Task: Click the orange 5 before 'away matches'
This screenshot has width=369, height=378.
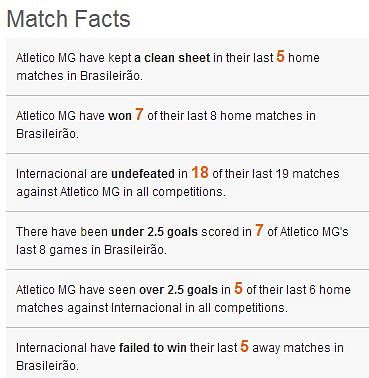Action: coord(244,347)
